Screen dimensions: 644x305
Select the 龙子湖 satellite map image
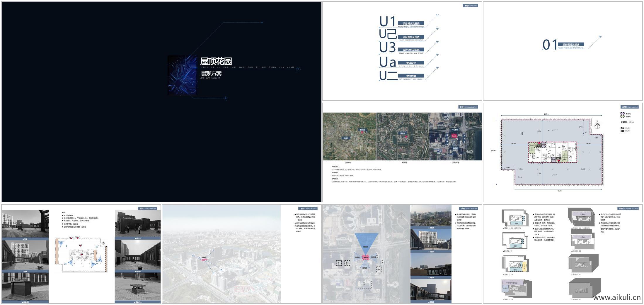[x=402, y=136]
